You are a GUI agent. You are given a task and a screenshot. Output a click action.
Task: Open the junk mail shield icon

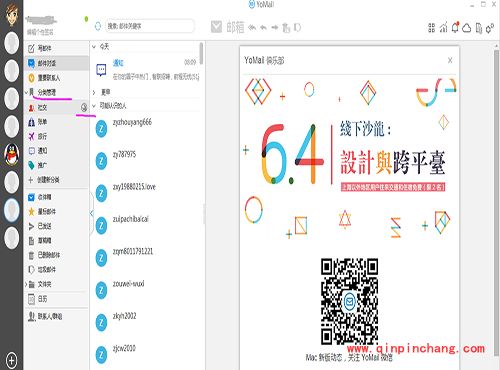point(31,269)
